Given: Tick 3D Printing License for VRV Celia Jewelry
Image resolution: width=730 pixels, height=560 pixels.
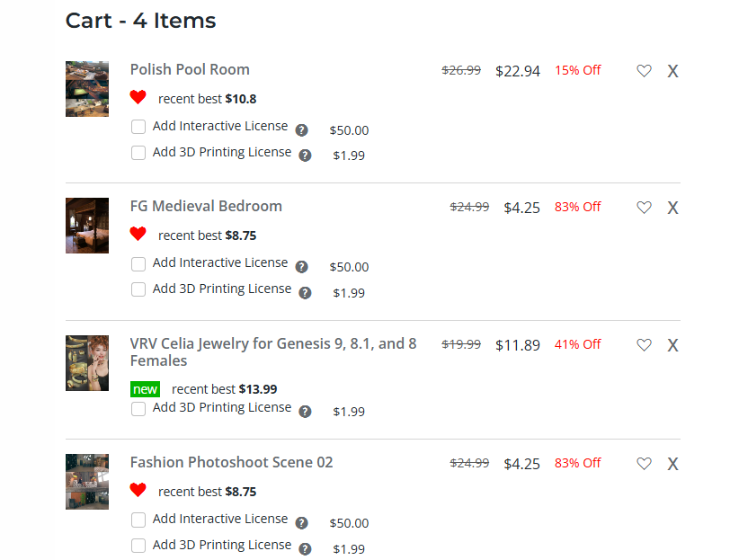Looking at the screenshot, I should point(138,409).
